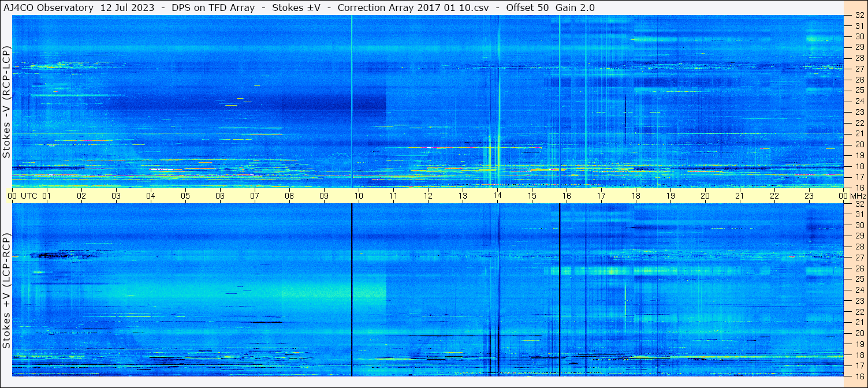Click the 29 MHz label of the lower panel
Viewport: 868px width, 388px height.
(859, 236)
